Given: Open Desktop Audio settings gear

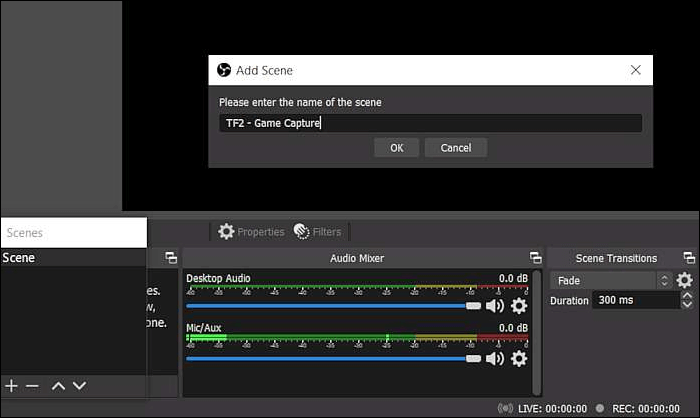Looking at the screenshot, I should (519, 306).
